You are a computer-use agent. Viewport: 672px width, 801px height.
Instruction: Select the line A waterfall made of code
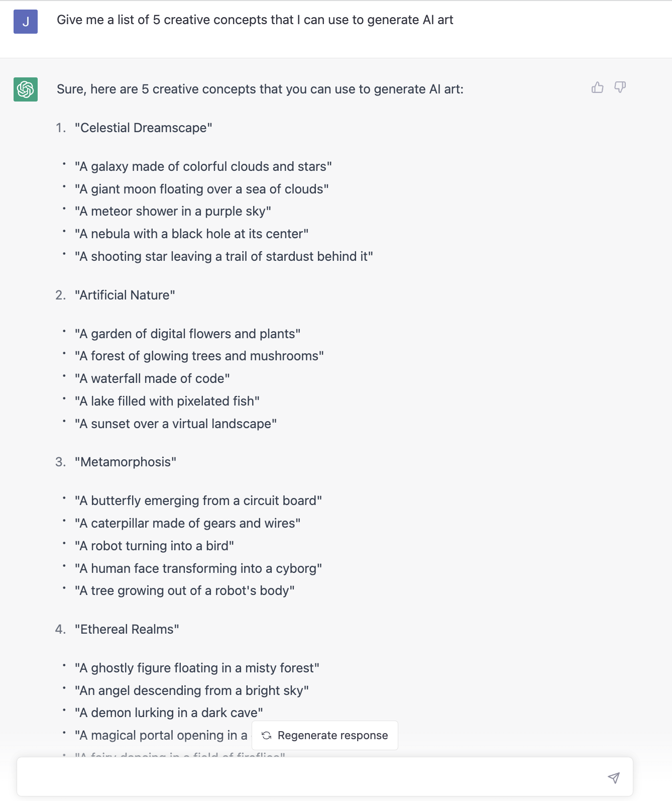pos(152,378)
